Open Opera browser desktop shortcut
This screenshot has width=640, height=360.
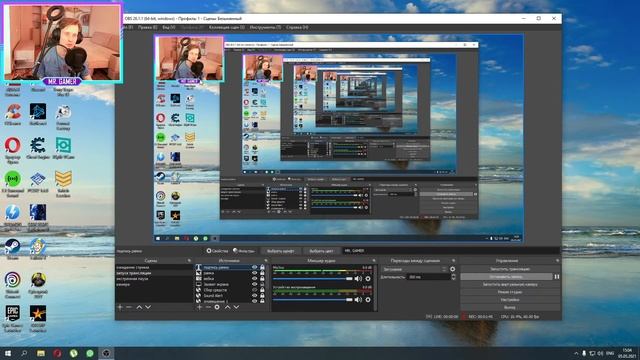pyautogui.click(x=13, y=149)
